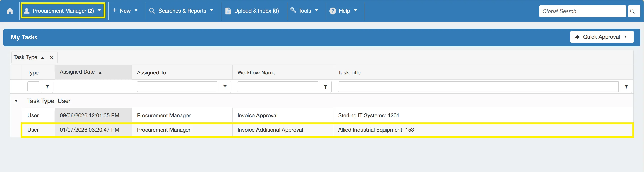
Task: Toggle the Task Type group sort arrow
Action: click(43, 57)
